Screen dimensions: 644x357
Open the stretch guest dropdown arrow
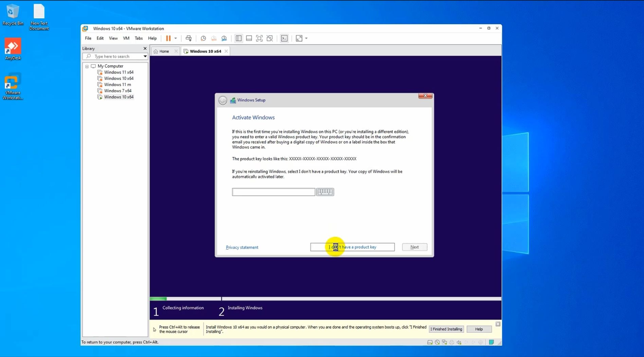pos(306,38)
